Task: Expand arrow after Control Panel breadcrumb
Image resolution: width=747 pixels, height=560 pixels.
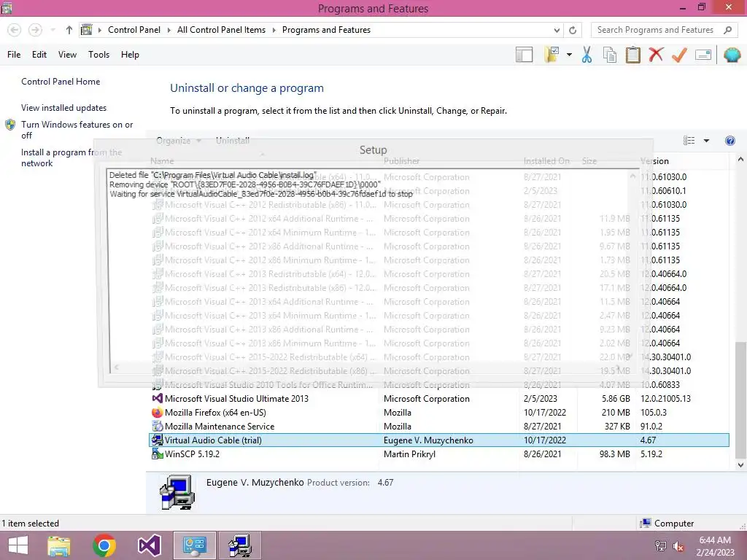Action: point(169,30)
